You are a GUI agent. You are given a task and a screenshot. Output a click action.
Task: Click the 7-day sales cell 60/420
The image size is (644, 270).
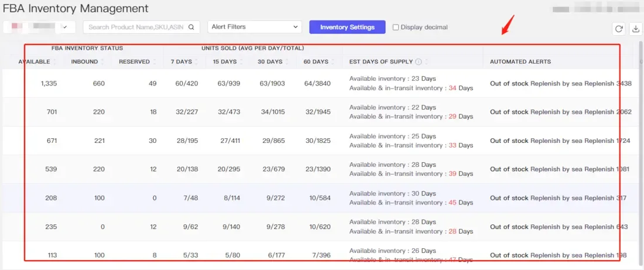click(x=187, y=83)
